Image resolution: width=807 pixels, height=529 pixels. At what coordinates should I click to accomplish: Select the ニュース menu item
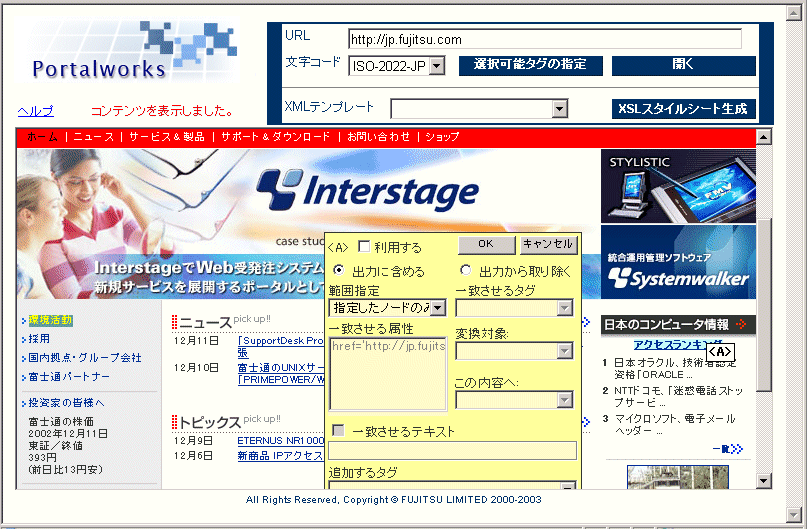click(94, 137)
